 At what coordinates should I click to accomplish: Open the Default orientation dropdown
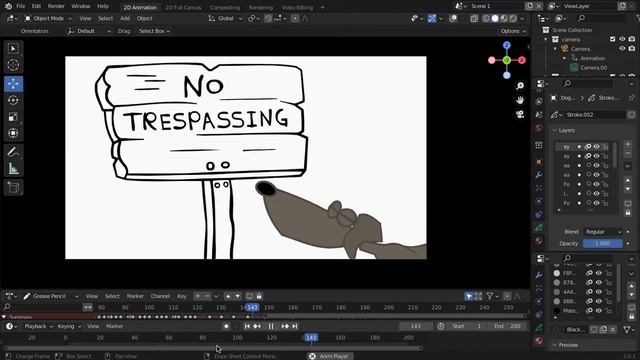coord(89,31)
